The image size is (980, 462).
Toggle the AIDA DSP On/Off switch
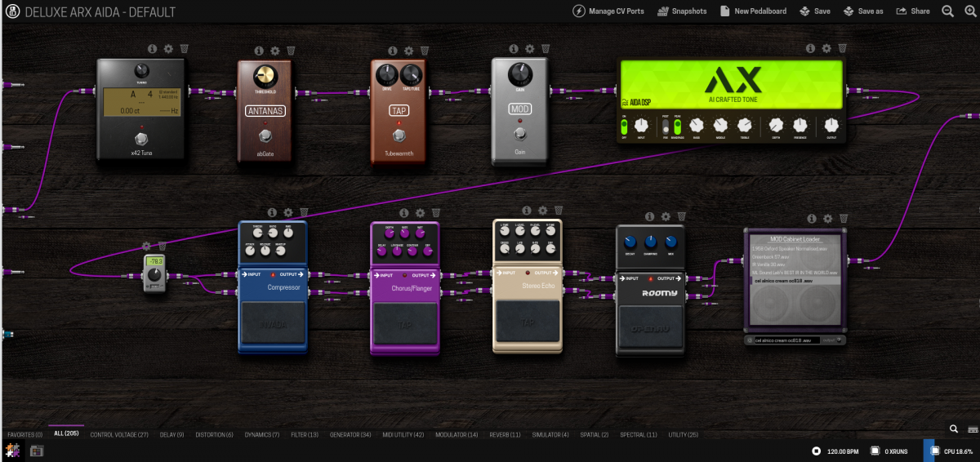624,127
